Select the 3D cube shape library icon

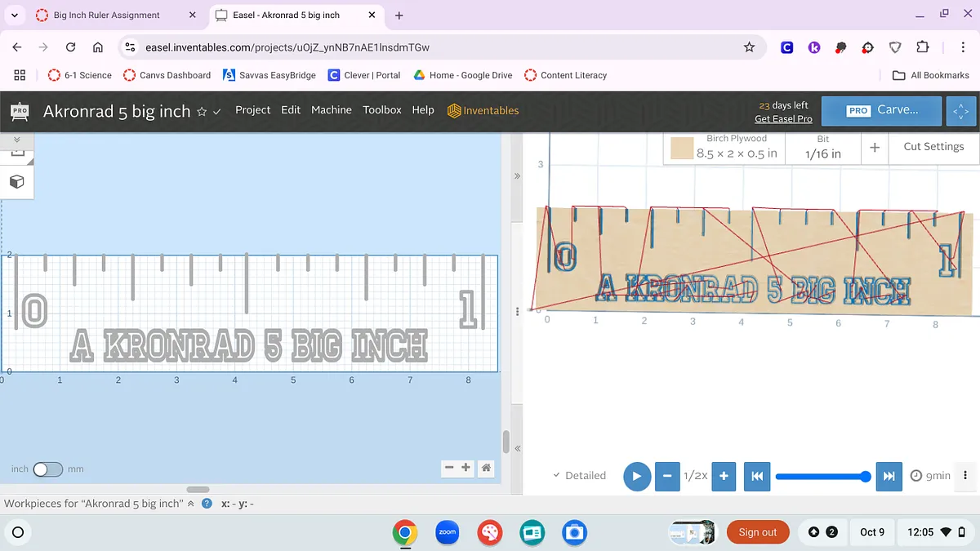point(16,181)
